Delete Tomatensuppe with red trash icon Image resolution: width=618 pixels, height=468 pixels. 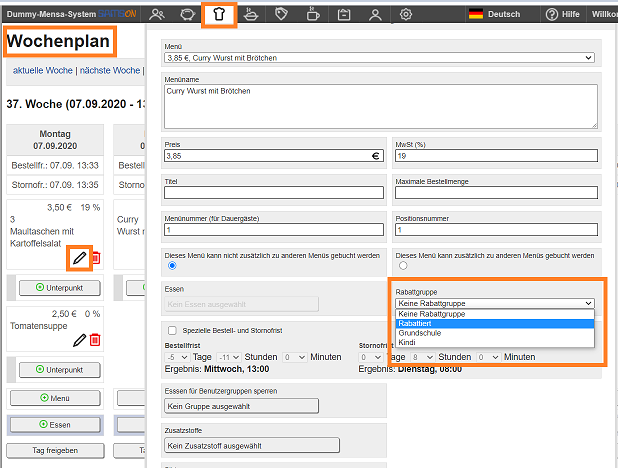point(95,340)
